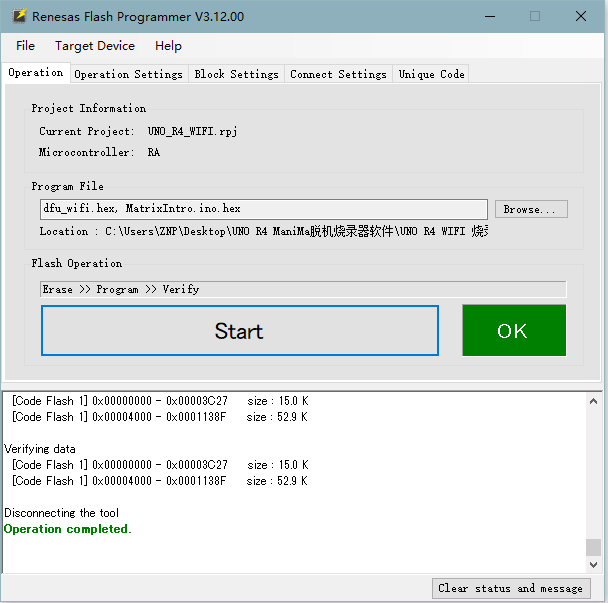608x603 pixels.
Task: Switch to the Operation Settings tab
Action: tap(128, 74)
